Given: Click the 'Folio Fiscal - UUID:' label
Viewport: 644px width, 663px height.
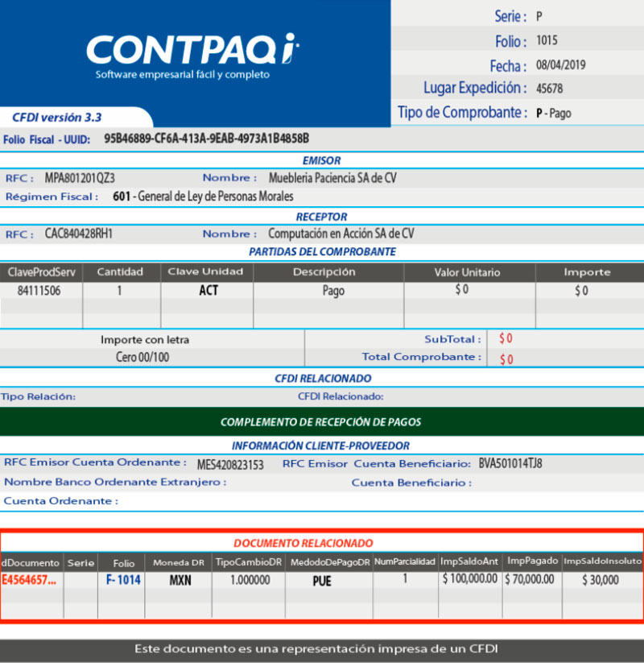Looking at the screenshot, I should (47, 139).
